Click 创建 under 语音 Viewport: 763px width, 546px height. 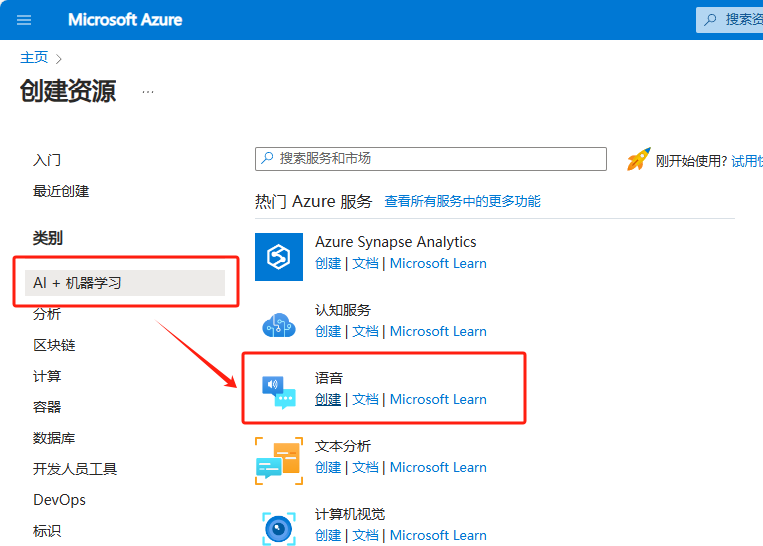(x=328, y=400)
